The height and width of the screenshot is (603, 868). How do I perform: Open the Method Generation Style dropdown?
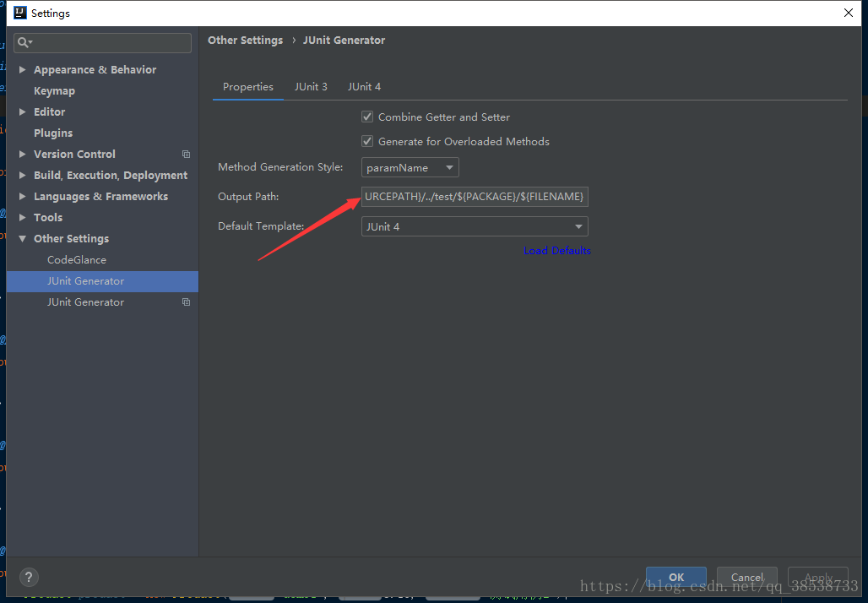coord(410,168)
